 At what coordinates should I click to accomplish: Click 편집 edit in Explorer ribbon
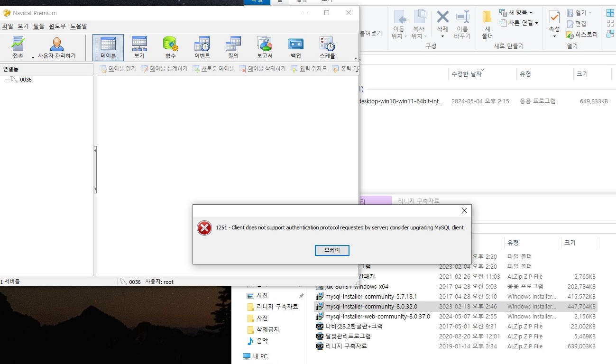click(577, 24)
